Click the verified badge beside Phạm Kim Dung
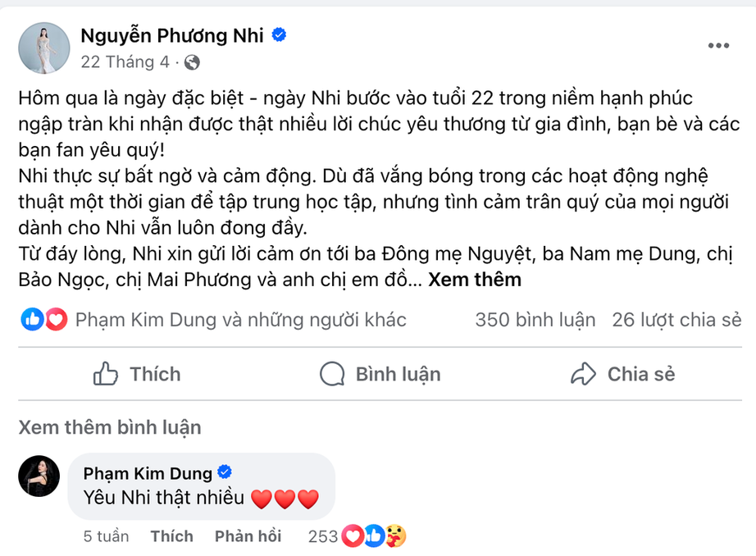756x556 pixels. tap(224, 472)
